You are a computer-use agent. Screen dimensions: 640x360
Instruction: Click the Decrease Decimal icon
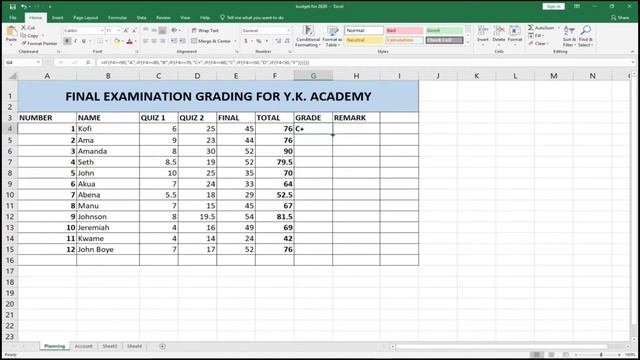click(287, 41)
